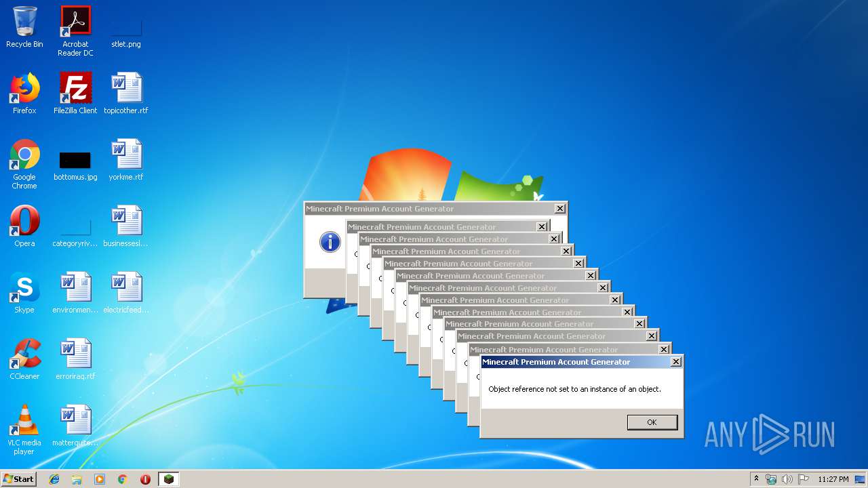Open the Start menu

[19, 479]
